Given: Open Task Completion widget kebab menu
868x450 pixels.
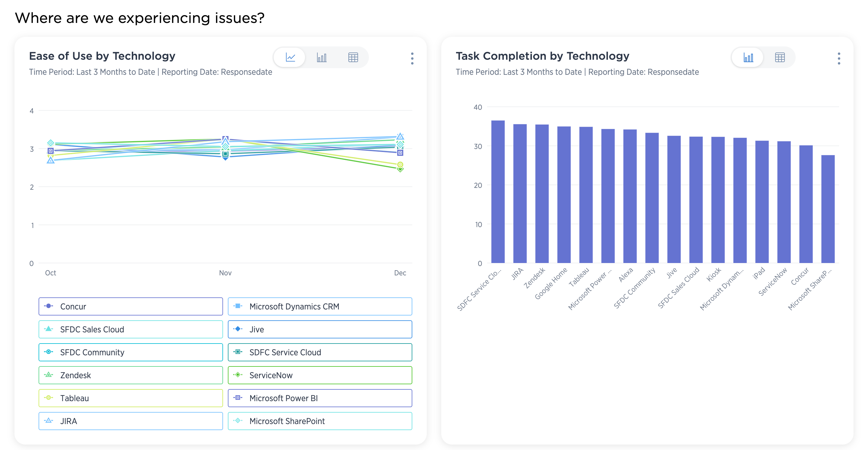Looking at the screenshot, I should [x=838, y=58].
